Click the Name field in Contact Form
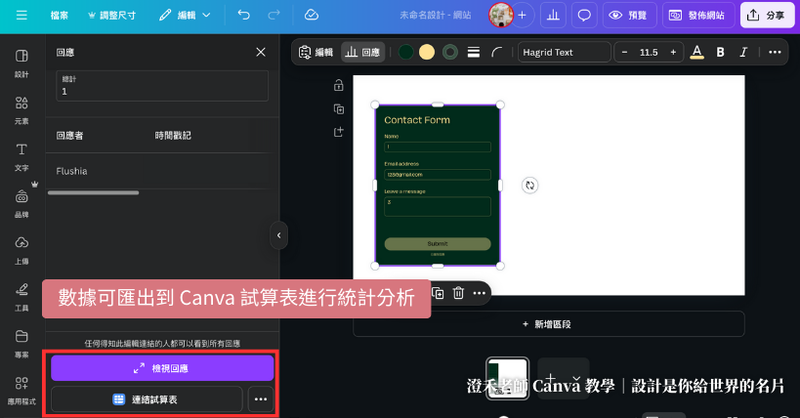 (x=437, y=147)
